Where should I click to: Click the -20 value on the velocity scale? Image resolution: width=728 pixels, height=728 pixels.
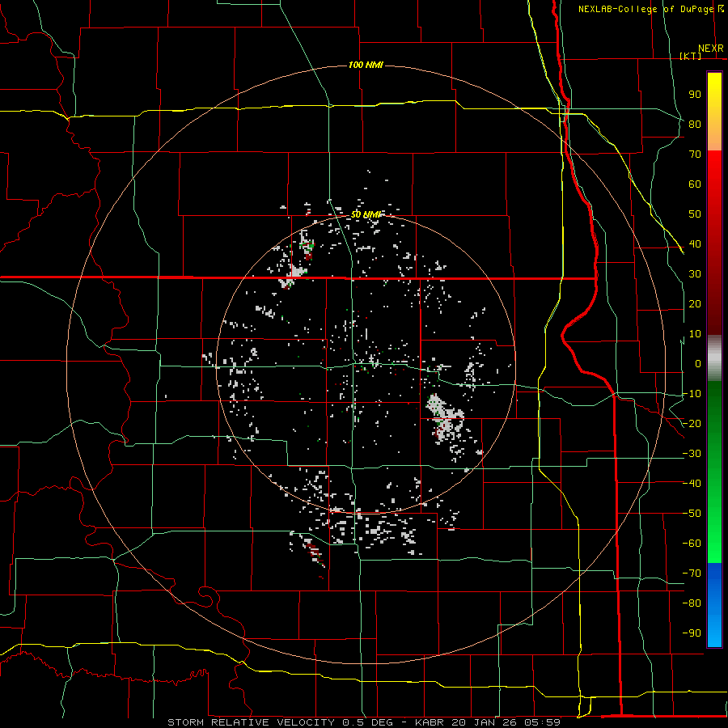click(x=692, y=424)
